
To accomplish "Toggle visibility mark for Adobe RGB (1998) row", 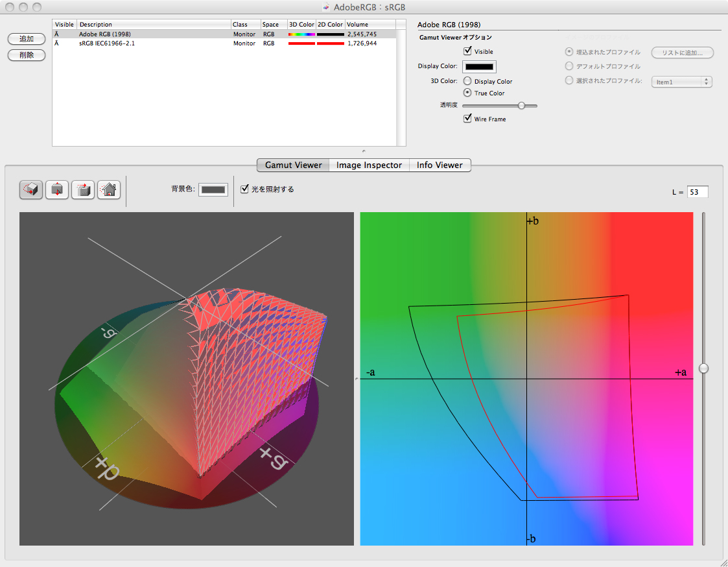I will coord(56,34).
